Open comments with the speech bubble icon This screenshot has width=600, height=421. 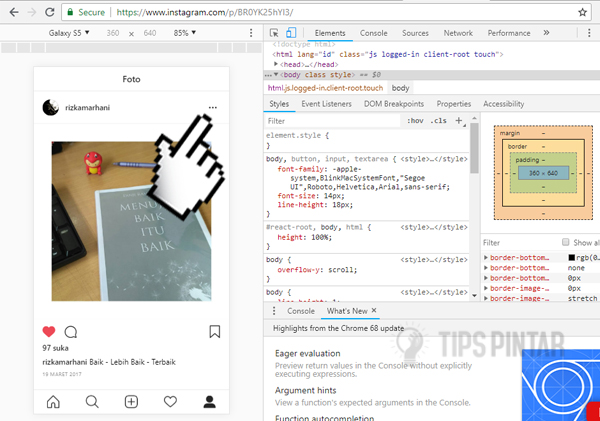click(x=71, y=332)
